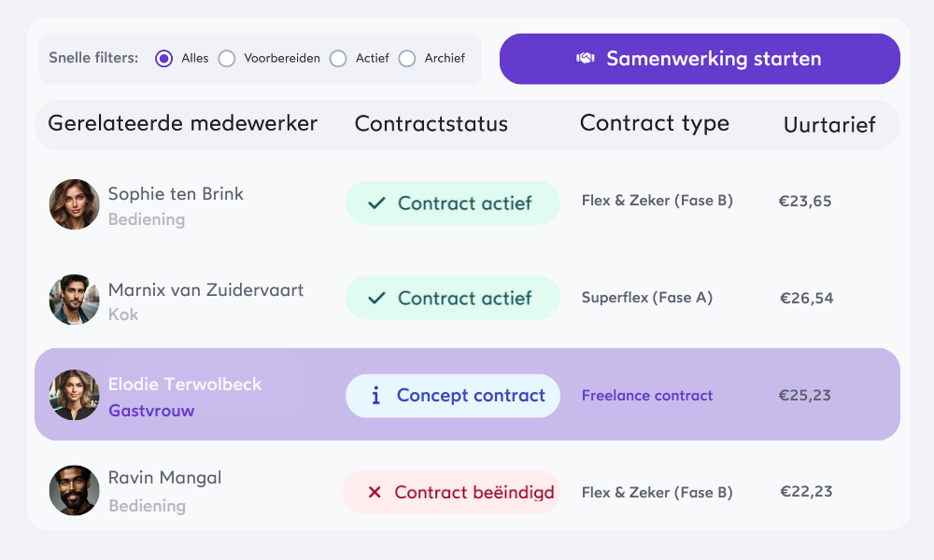Screen dimensions: 934x560
Task: Sort by the Uurtarief column header
Action: (x=829, y=125)
